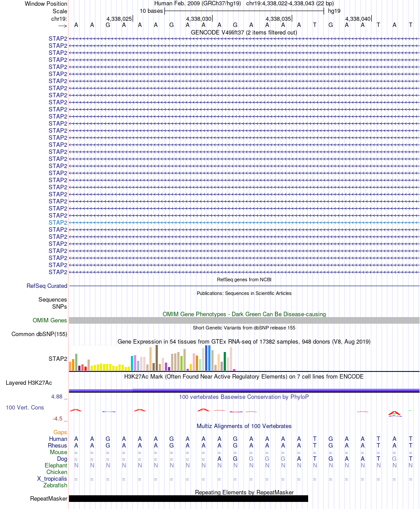Open the GTEx Gene Expression track title
Image resolution: width=420 pixels, height=509 pixels.
coord(244,341)
